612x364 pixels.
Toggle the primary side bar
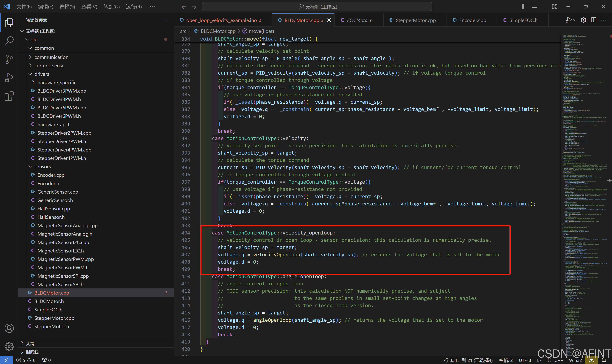[524, 7]
